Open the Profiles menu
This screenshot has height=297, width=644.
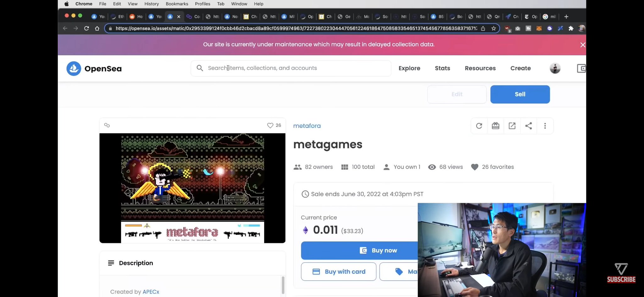click(203, 4)
